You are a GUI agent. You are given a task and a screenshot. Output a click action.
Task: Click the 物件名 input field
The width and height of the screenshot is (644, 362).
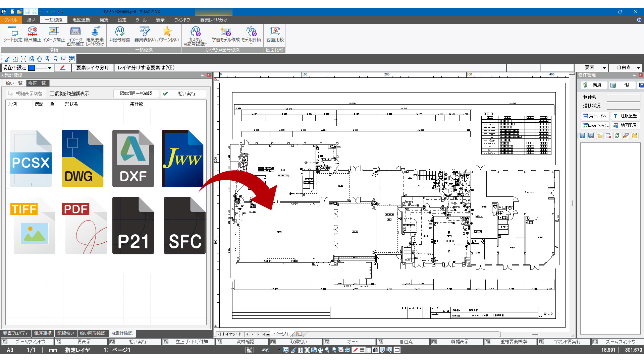point(624,97)
